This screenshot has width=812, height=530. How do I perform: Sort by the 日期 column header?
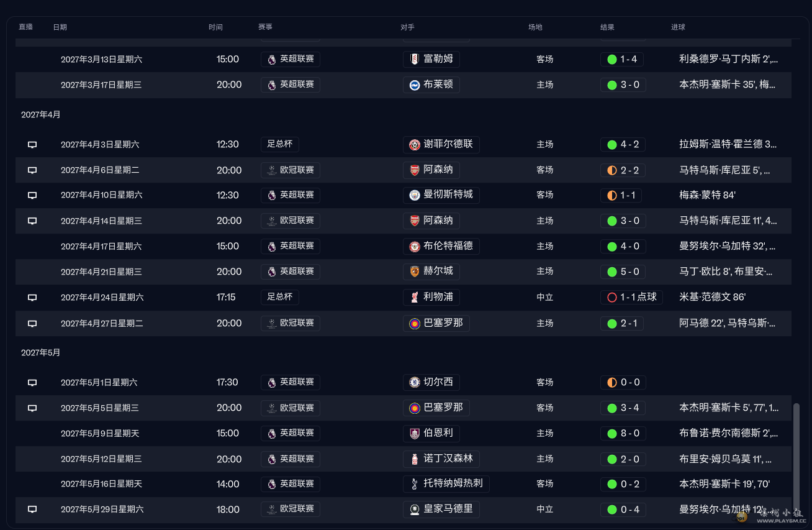(60, 27)
